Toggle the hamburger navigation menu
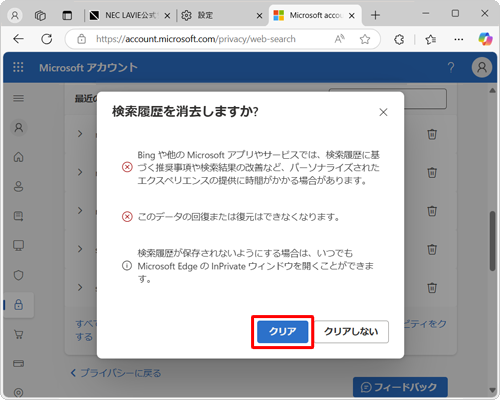 tap(18, 98)
